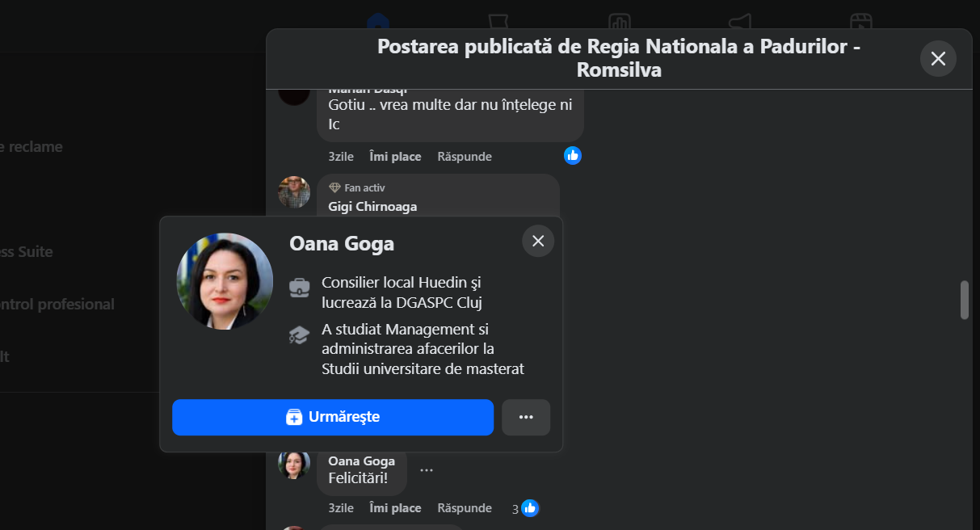View the three like reactions on Felicitări

pyautogui.click(x=525, y=508)
